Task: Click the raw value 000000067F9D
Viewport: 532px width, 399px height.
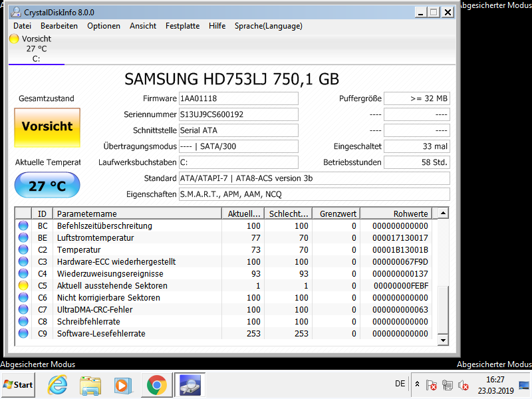Action: [x=400, y=262]
